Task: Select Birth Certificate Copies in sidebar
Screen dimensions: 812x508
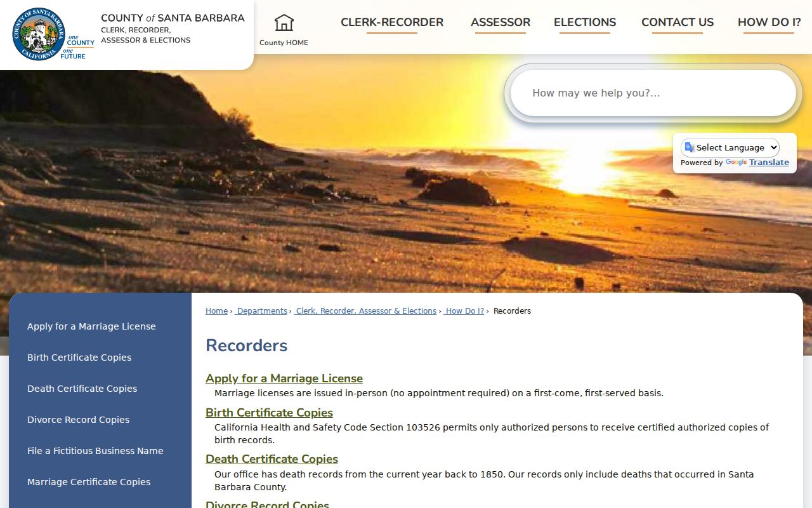Action: [79, 358]
